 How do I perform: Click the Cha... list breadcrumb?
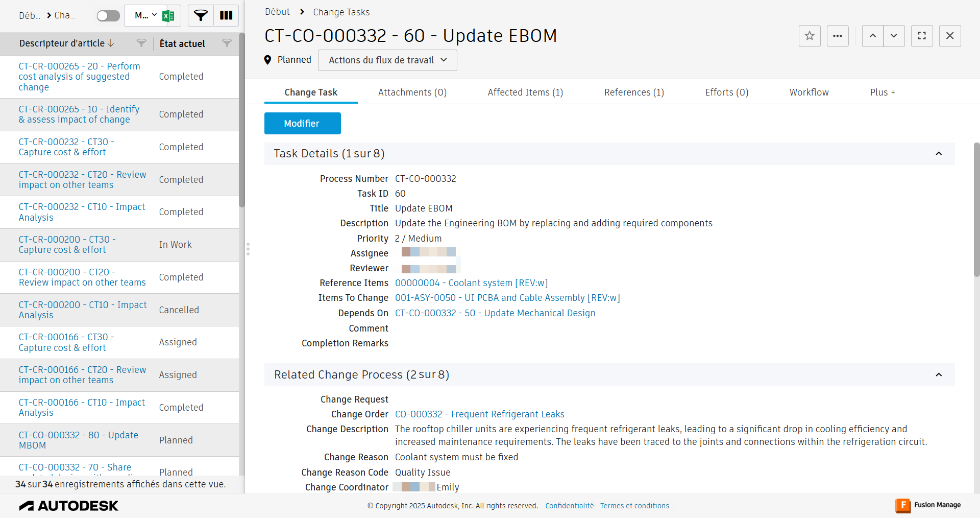[65, 16]
